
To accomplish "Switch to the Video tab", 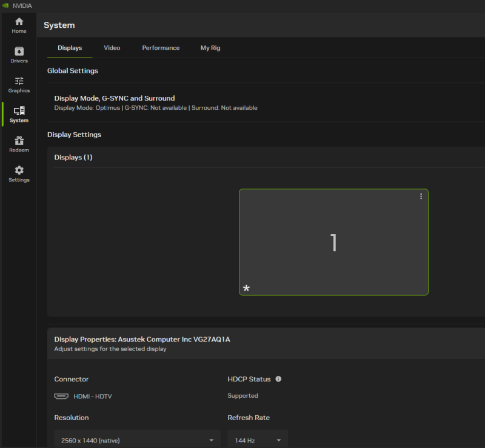I will pos(112,48).
